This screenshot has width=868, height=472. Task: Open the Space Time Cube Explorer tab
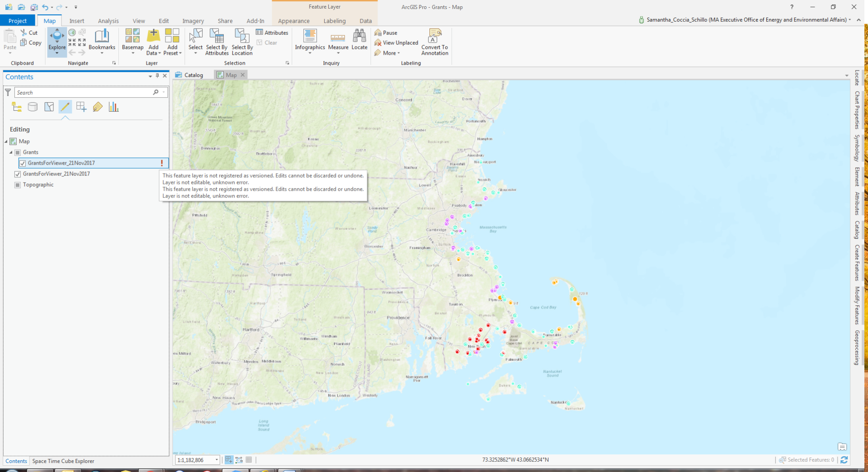[63, 461]
